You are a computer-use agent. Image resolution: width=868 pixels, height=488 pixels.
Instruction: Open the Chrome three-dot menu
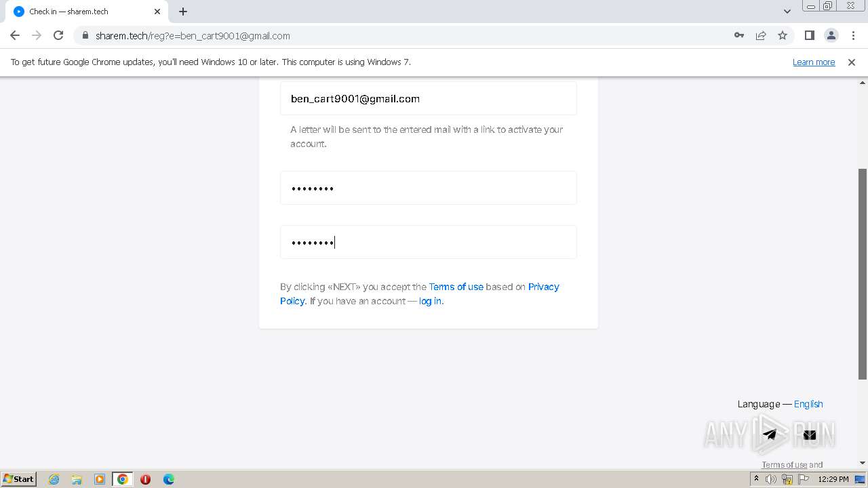(x=852, y=35)
